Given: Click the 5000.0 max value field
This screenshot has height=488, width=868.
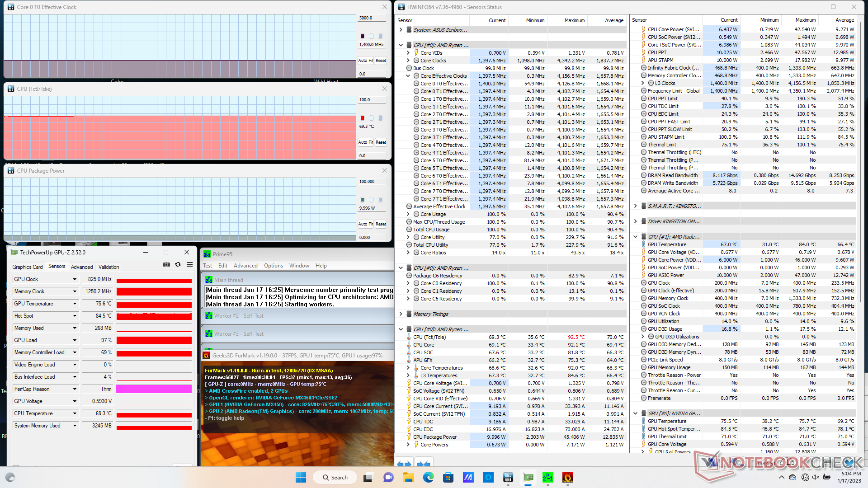Looking at the screenshot, I should (x=372, y=18).
